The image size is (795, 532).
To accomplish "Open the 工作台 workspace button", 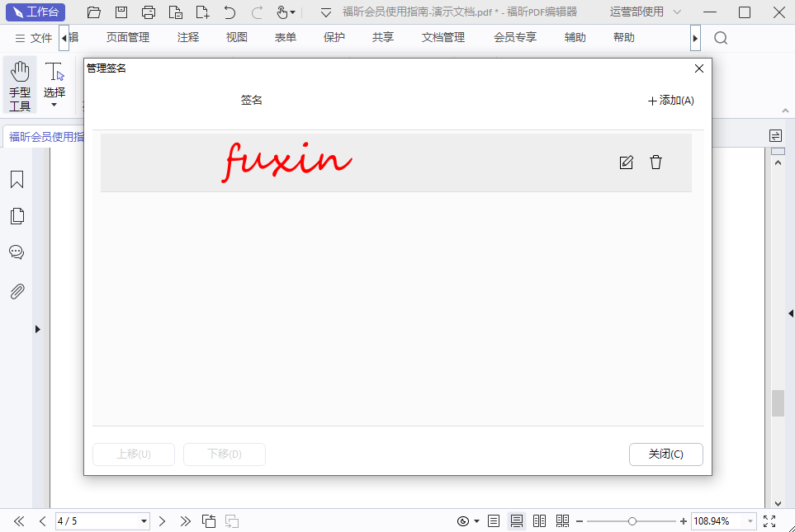I will pyautogui.click(x=35, y=12).
